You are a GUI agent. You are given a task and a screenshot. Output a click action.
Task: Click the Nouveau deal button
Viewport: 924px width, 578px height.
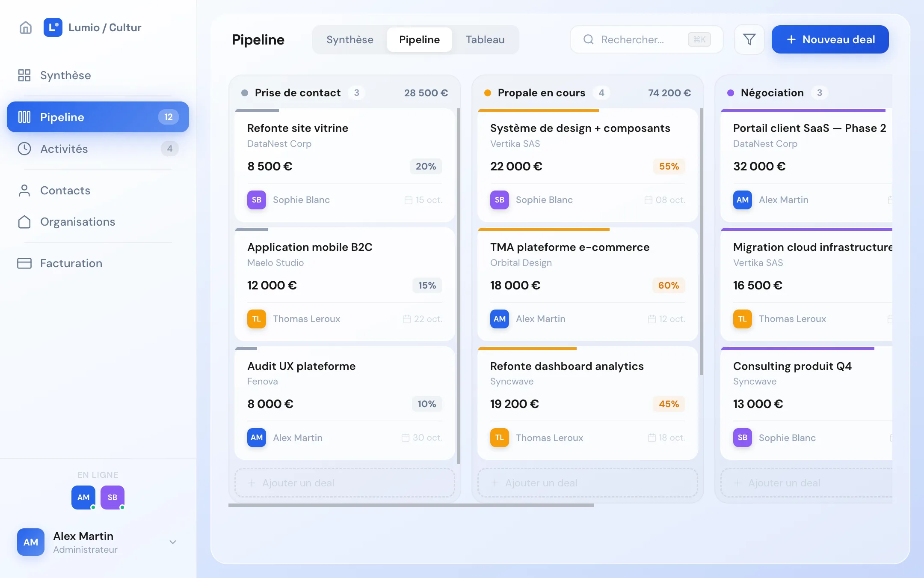point(830,39)
